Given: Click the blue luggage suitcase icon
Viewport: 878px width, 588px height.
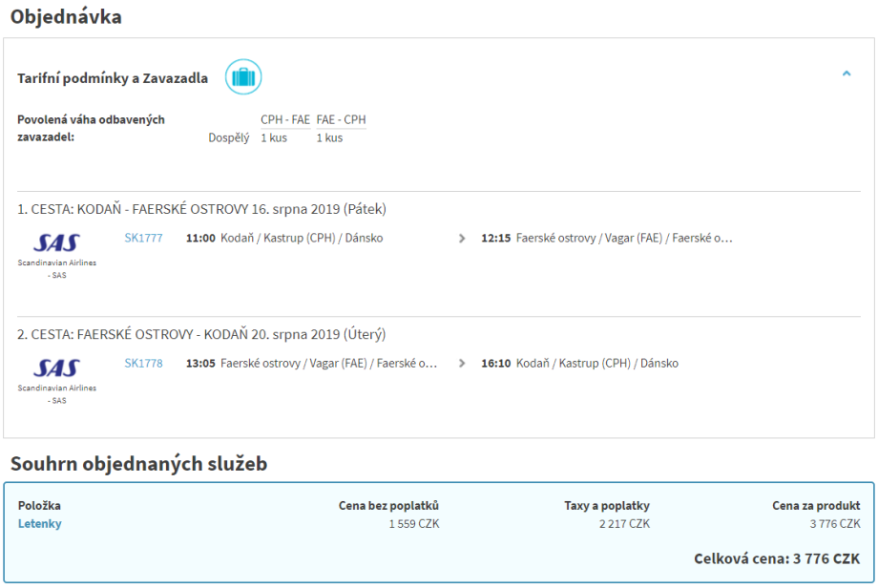Looking at the screenshot, I should [243, 77].
